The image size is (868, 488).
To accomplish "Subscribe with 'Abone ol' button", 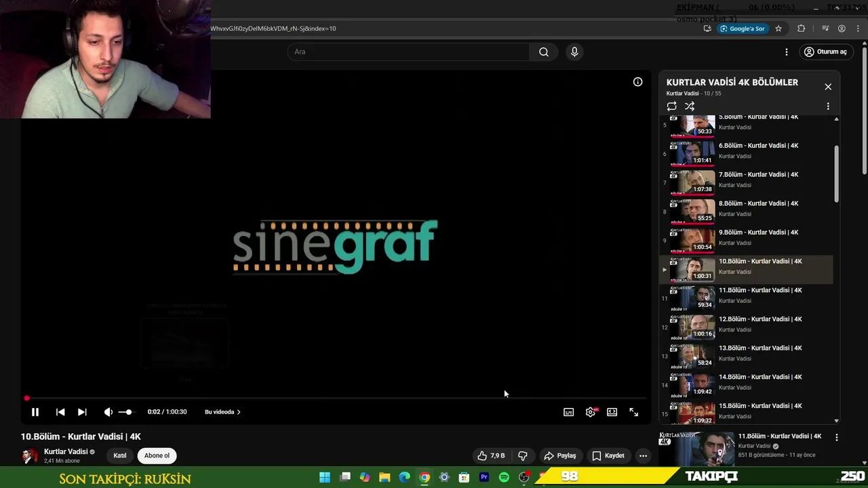I will click(157, 455).
